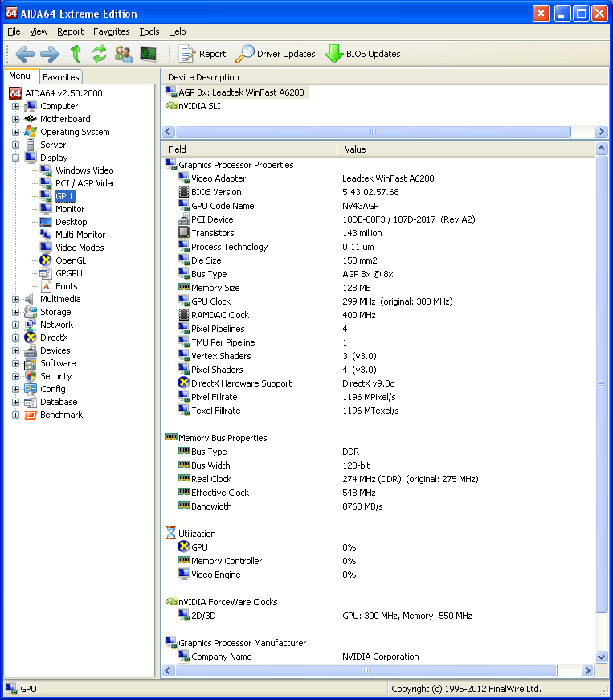This screenshot has width=613, height=700.
Task: Select Monitor in the Display tree
Action: pos(70,209)
